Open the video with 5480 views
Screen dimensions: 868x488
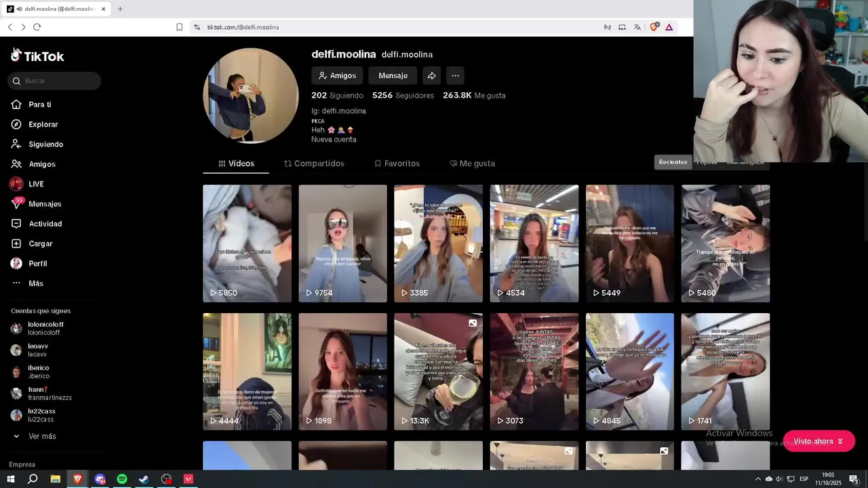tap(726, 243)
